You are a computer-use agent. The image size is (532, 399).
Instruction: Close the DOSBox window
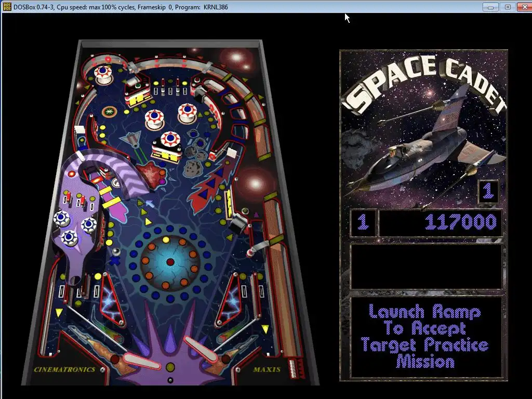pyautogui.click(x=525, y=7)
